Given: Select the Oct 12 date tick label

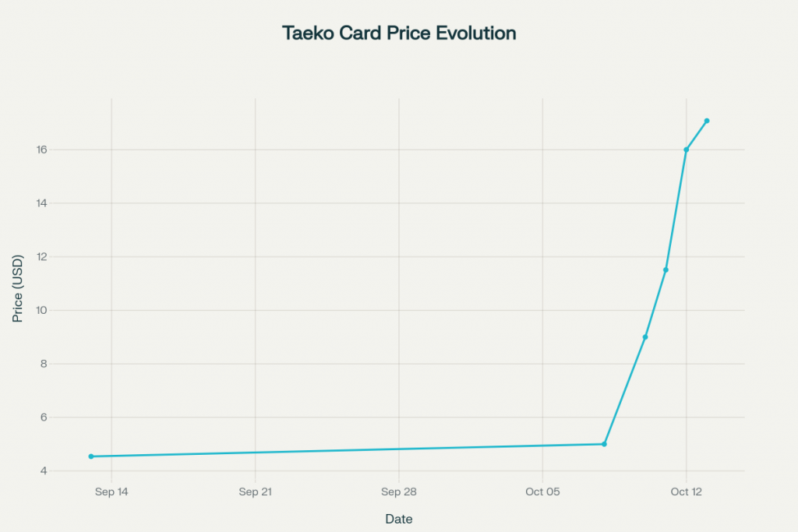Looking at the screenshot, I should click(x=687, y=491).
